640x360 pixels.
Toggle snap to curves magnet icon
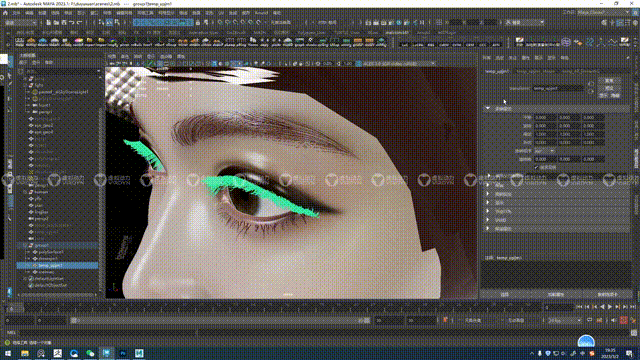click(228, 22)
